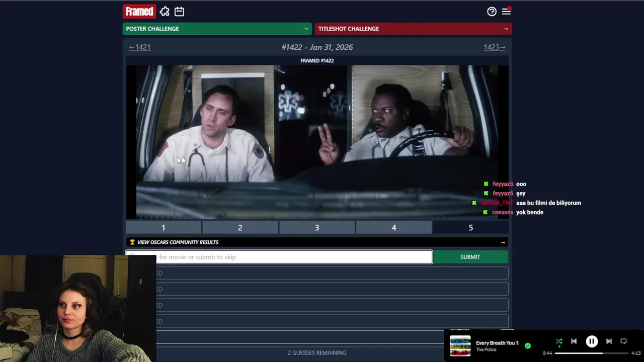Click the green saved-song checkmark
This screenshot has width=644, height=362.
pyautogui.click(x=527, y=346)
